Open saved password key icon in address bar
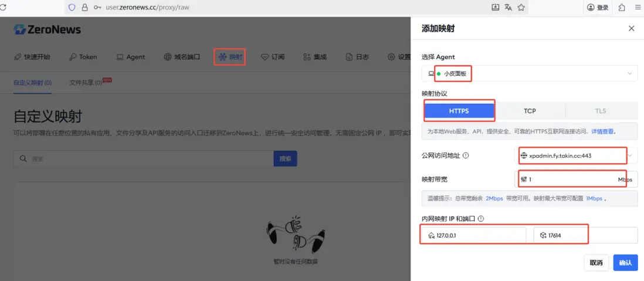The height and width of the screenshot is (281, 644). [x=97, y=7]
